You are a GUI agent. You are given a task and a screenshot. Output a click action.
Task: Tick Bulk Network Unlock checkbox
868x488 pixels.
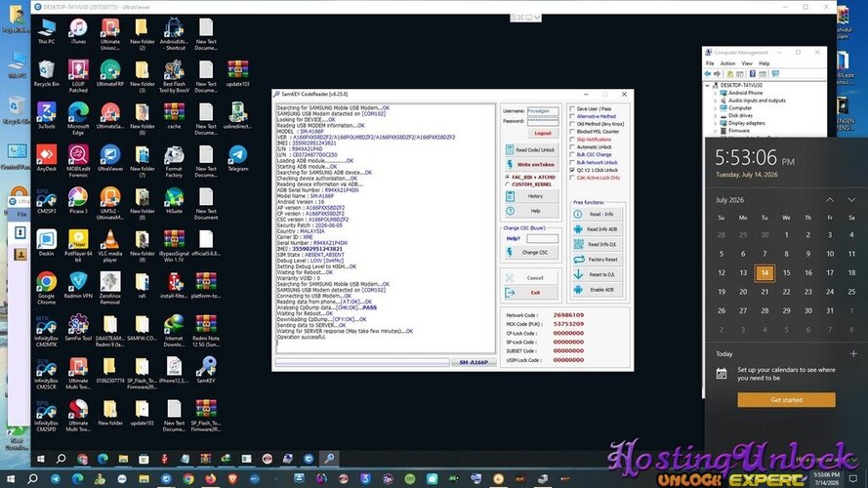(x=572, y=163)
